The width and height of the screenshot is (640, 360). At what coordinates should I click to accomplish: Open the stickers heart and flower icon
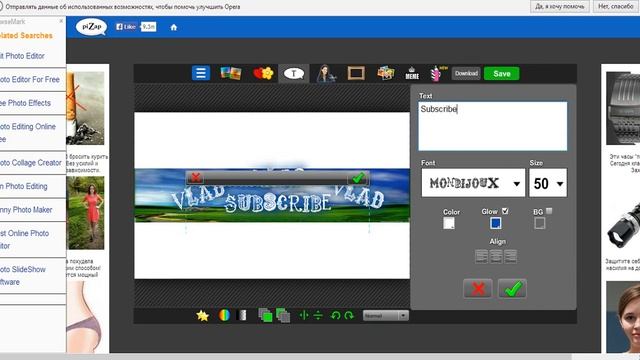pos(263,73)
